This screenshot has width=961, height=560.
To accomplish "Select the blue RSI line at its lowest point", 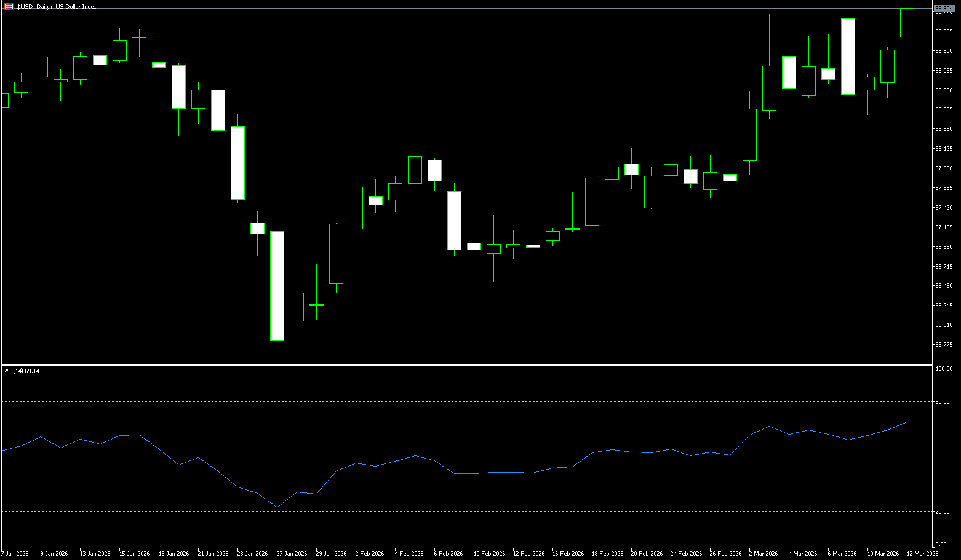I will click(277, 507).
